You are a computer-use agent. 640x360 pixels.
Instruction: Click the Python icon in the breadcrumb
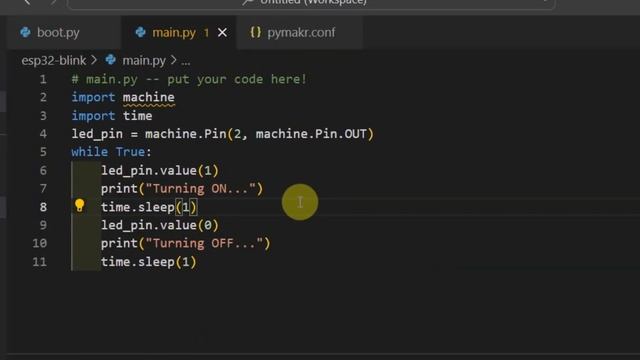(111, 60)
